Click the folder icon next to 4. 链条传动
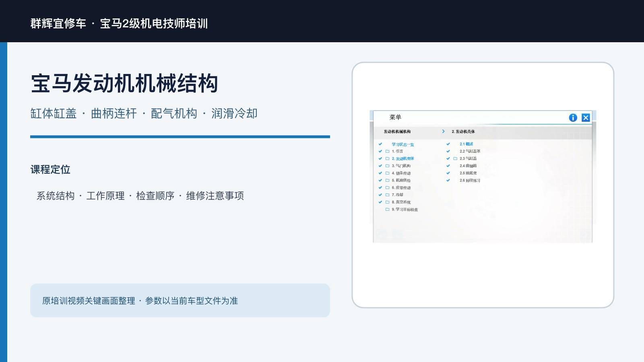 point(387,173)
